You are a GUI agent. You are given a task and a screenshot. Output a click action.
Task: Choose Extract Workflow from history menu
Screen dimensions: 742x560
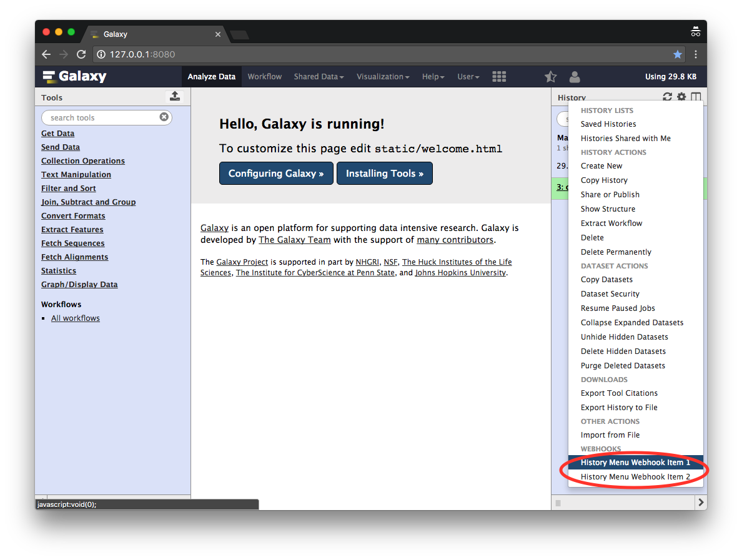point(611,224)
